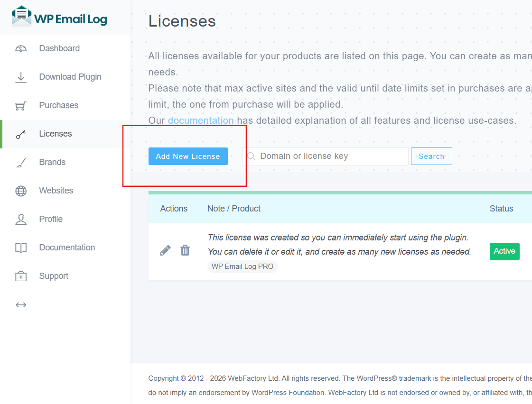The height and width of the screenshot is (404, 532).
Task: Click the Websites globe icon
Action: click(x=21, y=191)
